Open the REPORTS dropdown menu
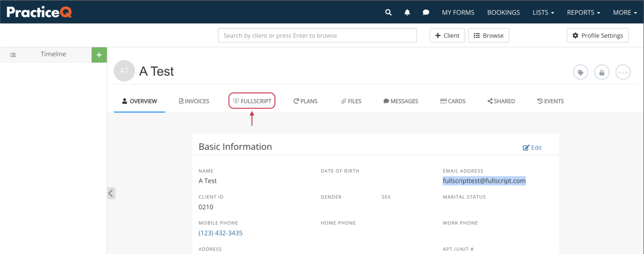This screenshot has height=254, width=644. coord(583,12)
